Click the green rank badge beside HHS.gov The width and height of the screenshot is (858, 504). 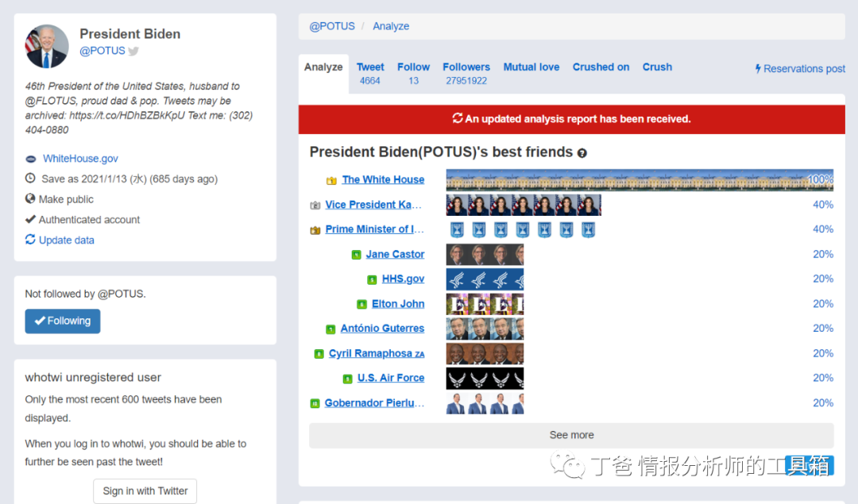[372, 280]
